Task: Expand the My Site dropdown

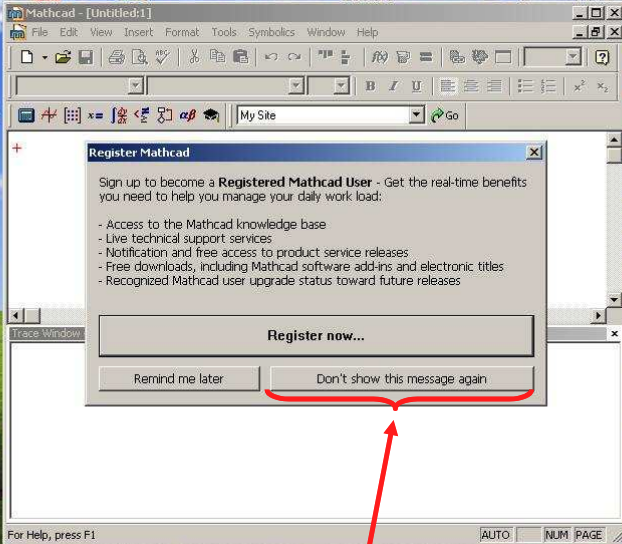Action: tap(417, 116)
